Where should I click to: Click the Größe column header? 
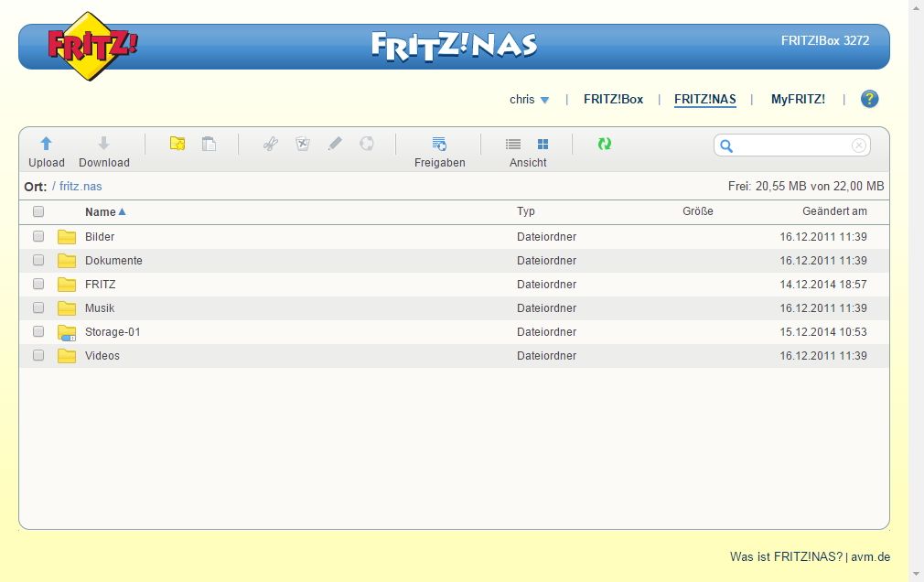698,211
